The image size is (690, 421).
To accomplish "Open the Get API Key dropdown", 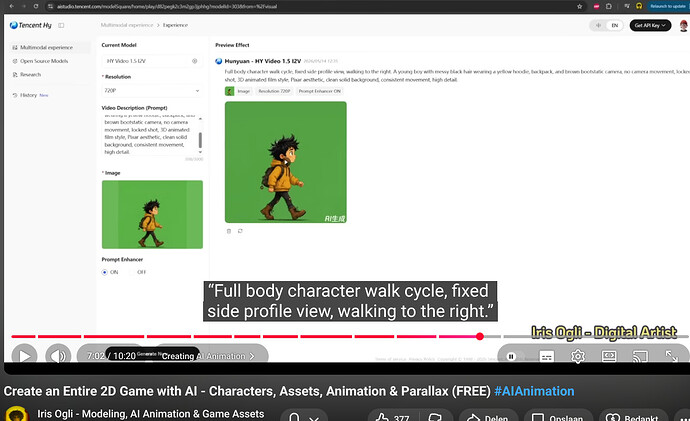I will coord(650,26).
